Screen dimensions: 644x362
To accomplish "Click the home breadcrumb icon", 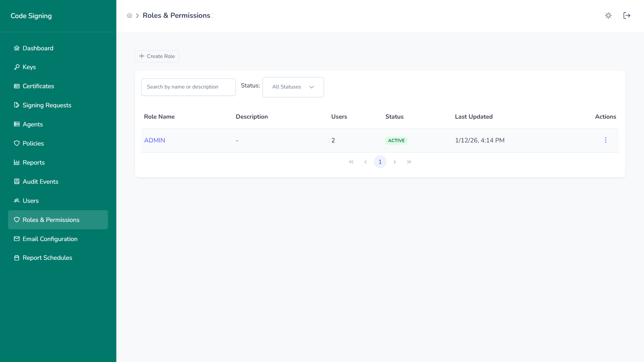I will coord(129,15).
